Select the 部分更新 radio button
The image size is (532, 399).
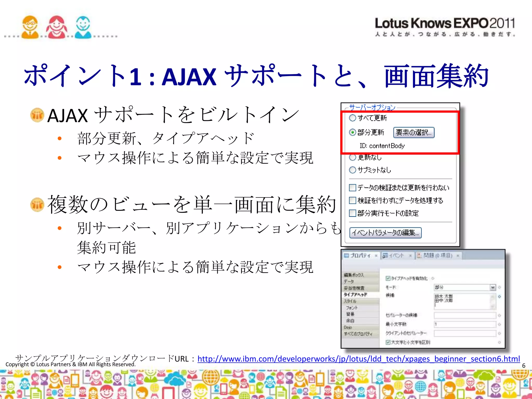pos(353,132)
